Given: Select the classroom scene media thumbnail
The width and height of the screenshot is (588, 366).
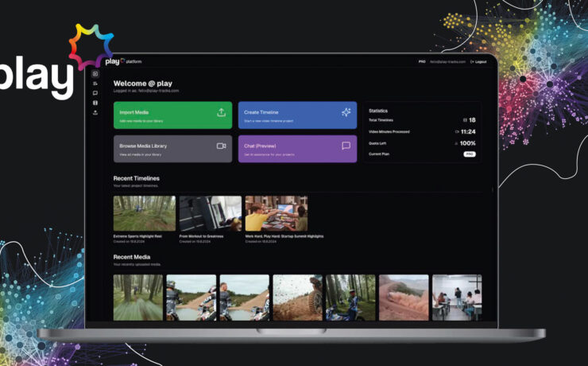Looking at the screenshot, I should coord(457,298).
